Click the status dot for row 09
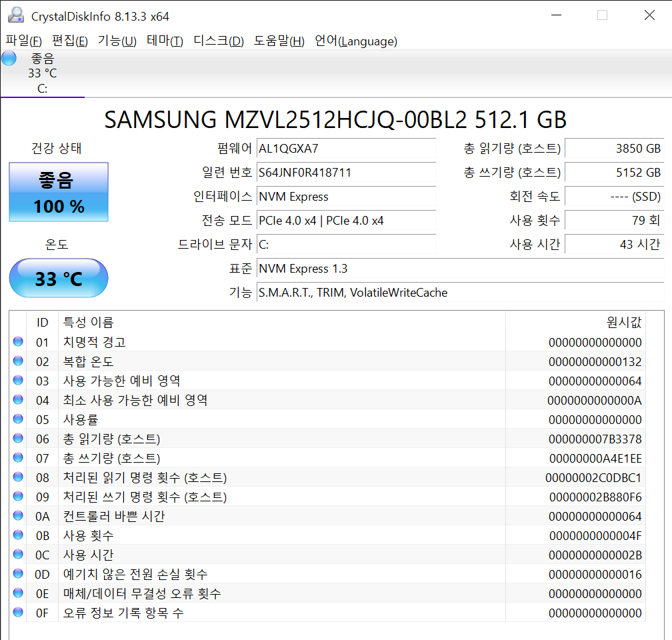 pos(18,496)
